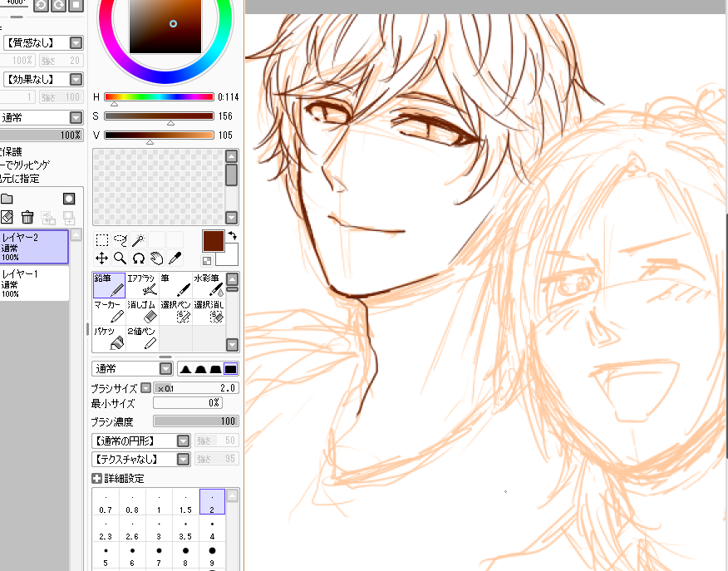728x571 pixels.
Task: Select the マーカー marker tool
Action: click(x=109, y=312)
